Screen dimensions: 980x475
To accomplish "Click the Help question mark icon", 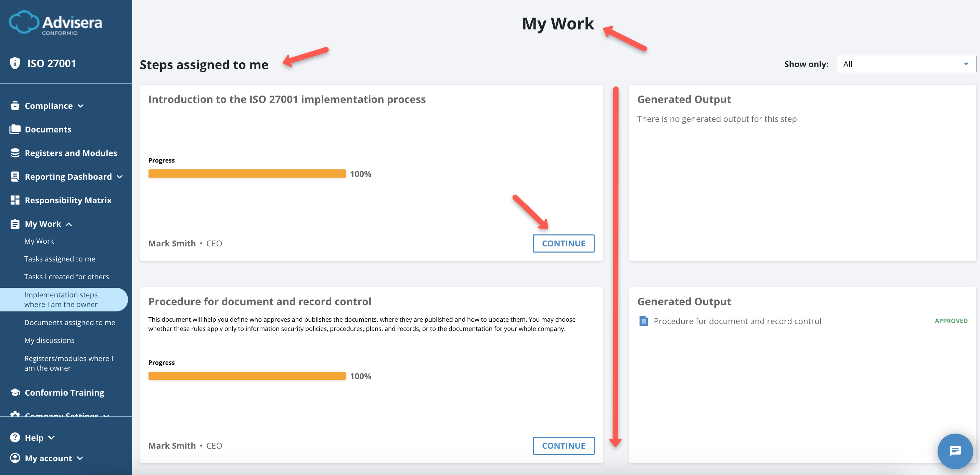I will point(15,438).
